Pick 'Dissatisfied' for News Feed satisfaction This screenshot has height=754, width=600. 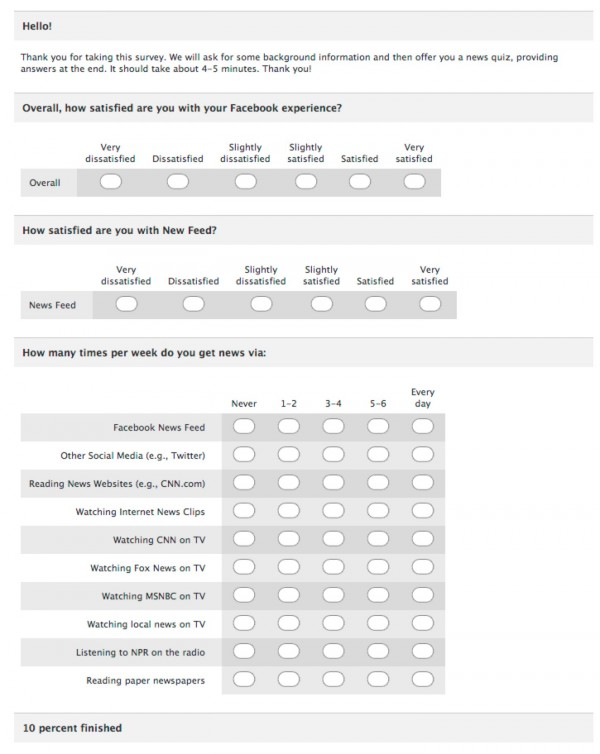click(x=193, y=305)
